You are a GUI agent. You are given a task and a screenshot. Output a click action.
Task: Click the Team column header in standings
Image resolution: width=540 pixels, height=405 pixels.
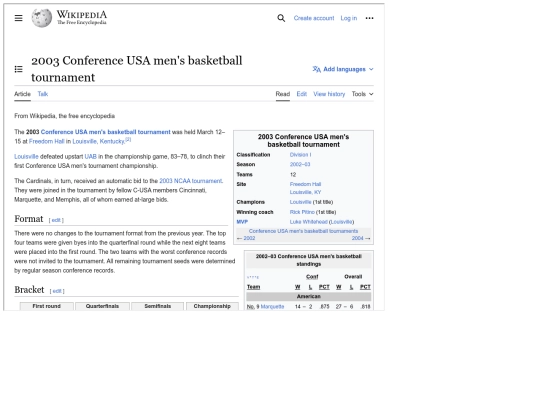coord(253,287)
